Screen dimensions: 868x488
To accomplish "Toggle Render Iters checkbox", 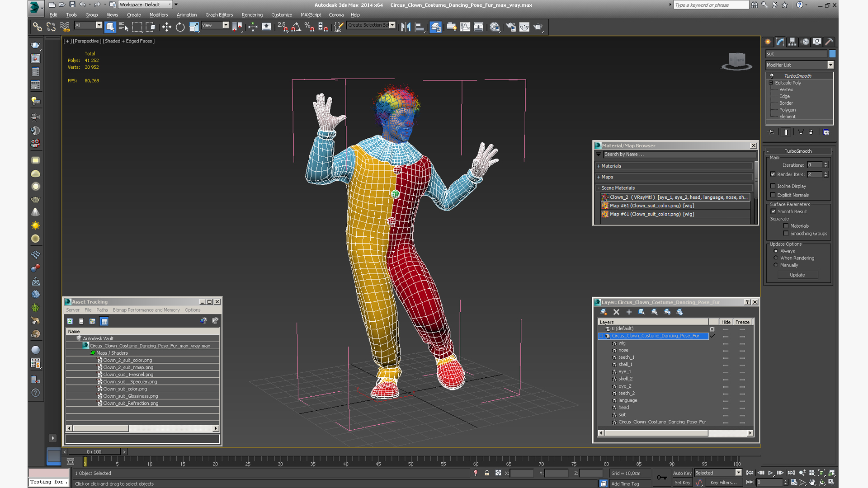I will click(773, 174).
